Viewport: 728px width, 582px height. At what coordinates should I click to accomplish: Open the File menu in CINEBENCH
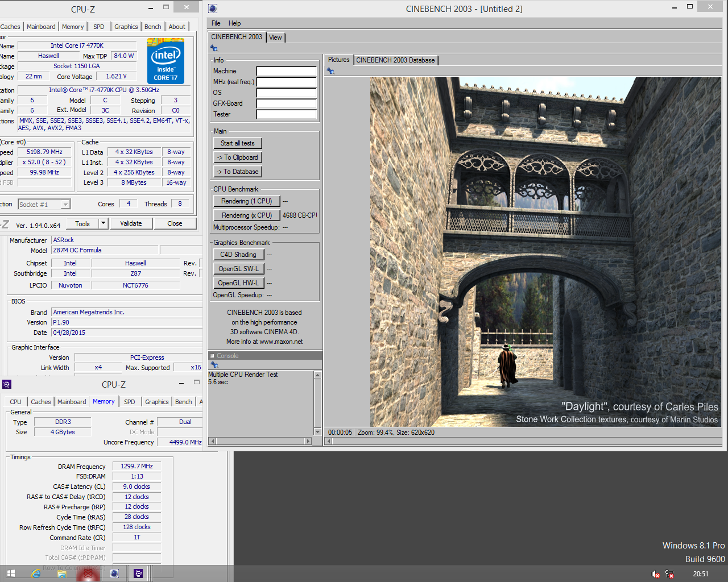[x=216, y=23]
